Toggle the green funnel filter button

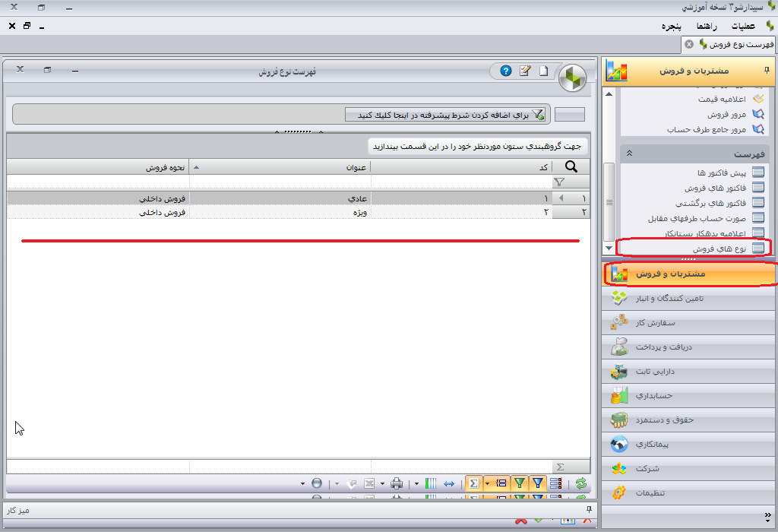point(520,483)
